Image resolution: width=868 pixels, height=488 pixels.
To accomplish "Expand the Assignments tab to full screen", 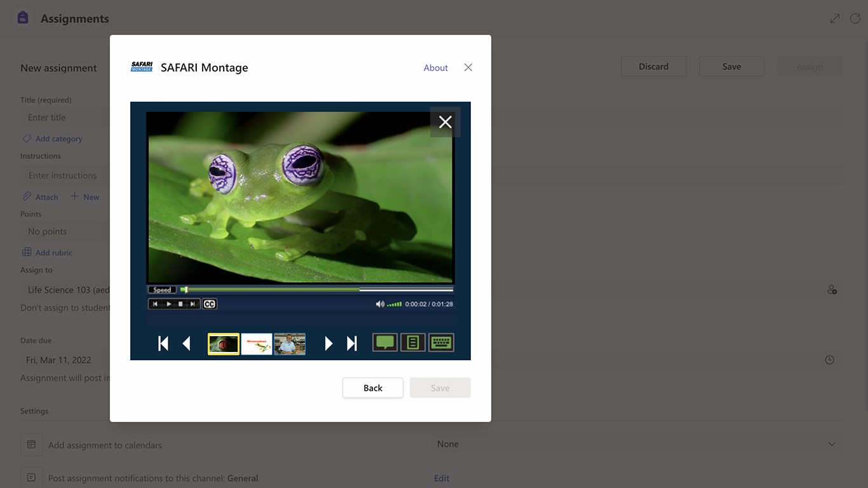I will point(835,18).
